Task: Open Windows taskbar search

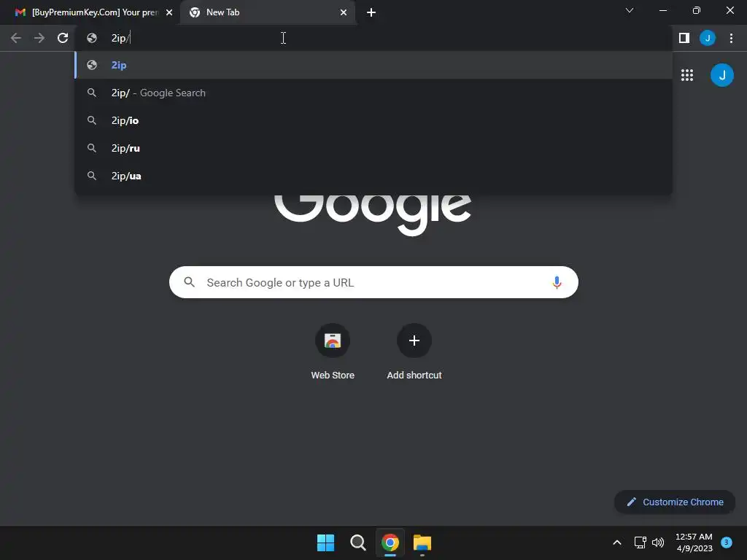Action: 357,542
